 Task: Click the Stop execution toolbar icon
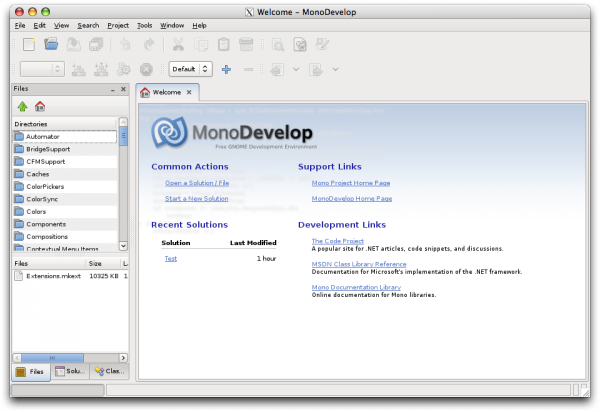tap(146, 69)
